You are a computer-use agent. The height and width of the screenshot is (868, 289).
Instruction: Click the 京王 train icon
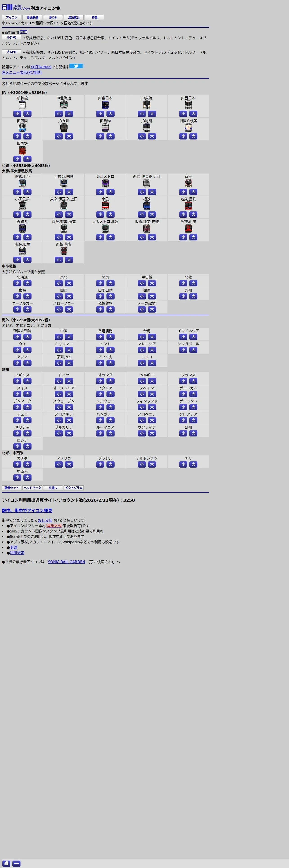click(188, 183)
